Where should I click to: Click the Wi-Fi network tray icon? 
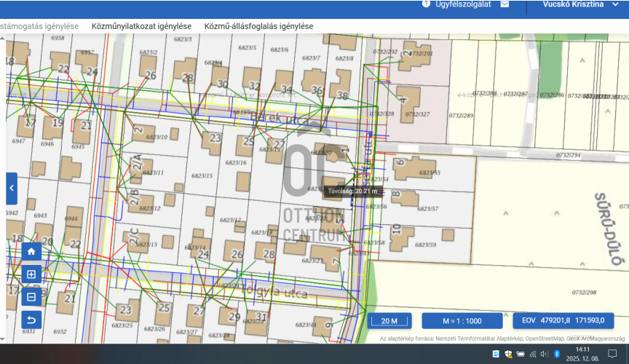click(x=532, y=354)
